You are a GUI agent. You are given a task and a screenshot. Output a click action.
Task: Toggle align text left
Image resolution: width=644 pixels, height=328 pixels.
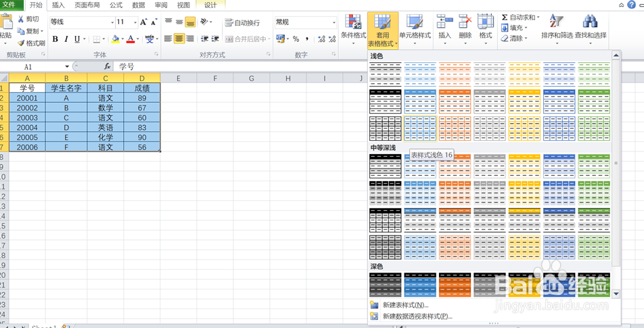[x=168, y=39]
